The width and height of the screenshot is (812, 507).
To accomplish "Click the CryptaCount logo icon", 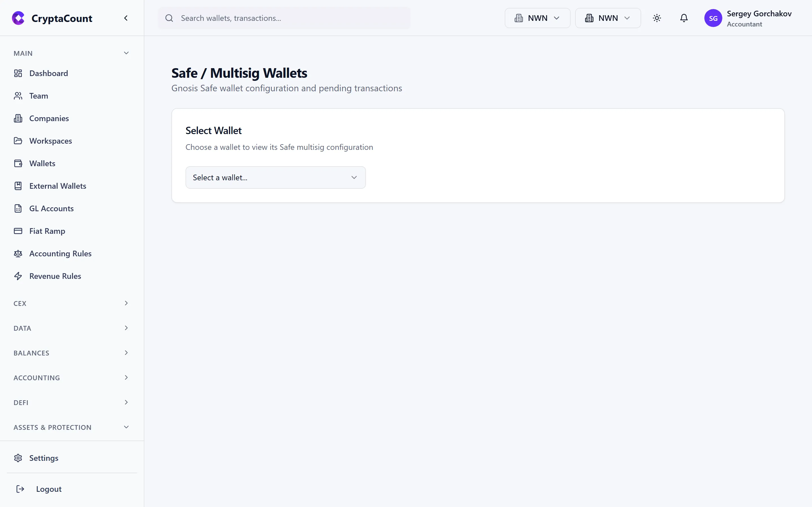I will click(x=18, y=18).
